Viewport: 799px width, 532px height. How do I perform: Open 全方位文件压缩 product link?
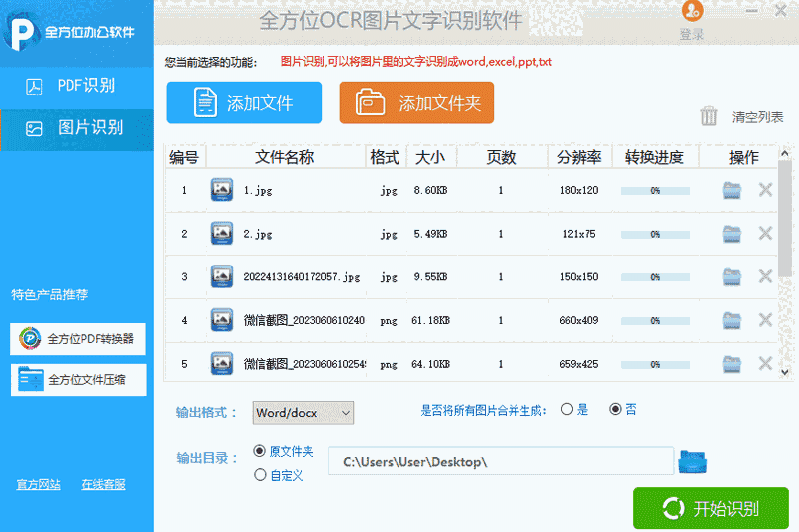point(78,379)
